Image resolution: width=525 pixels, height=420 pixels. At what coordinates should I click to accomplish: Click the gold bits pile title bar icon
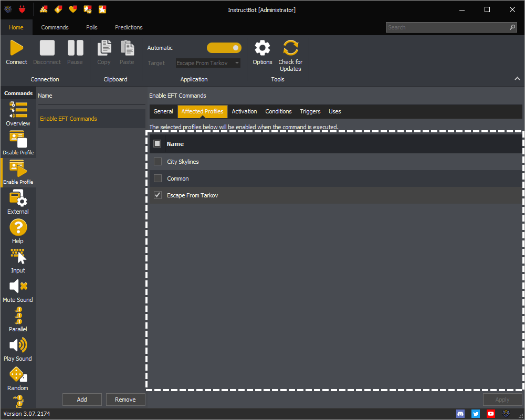pyautogui.click(x=44, y=10)
